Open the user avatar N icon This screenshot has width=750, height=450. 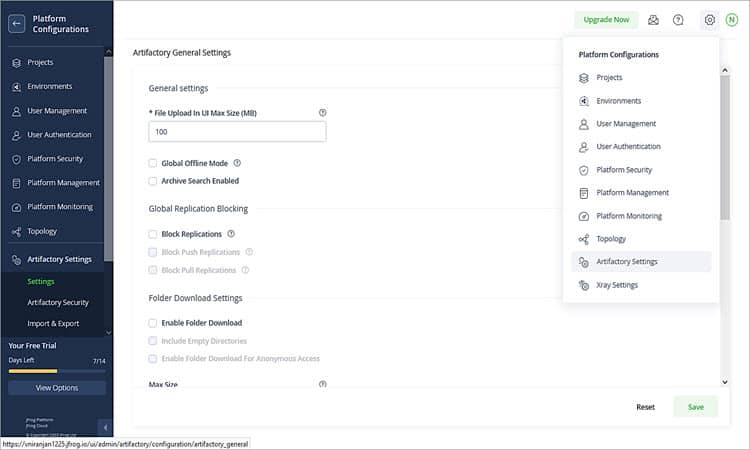pyautogui.click(x=732, y=19)
